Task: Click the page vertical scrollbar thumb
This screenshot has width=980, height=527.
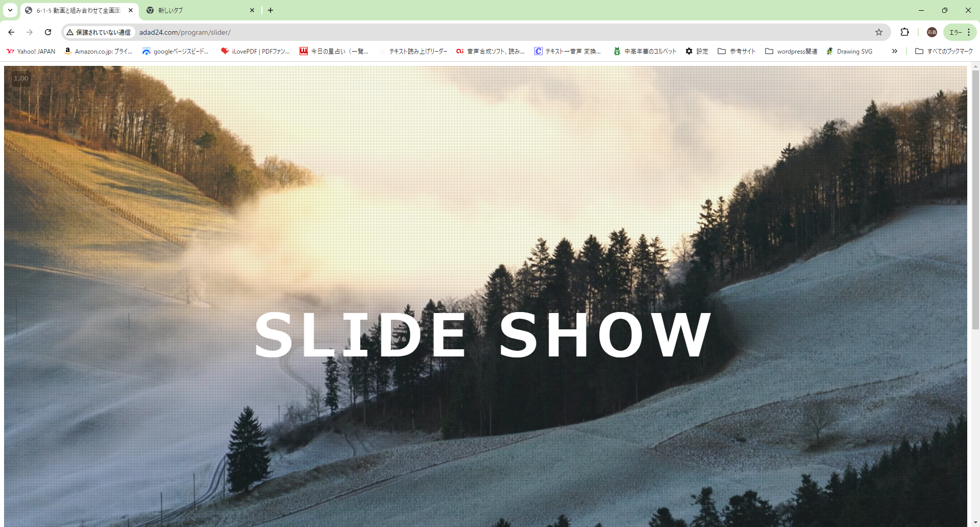Action: [x=975, y=199]
